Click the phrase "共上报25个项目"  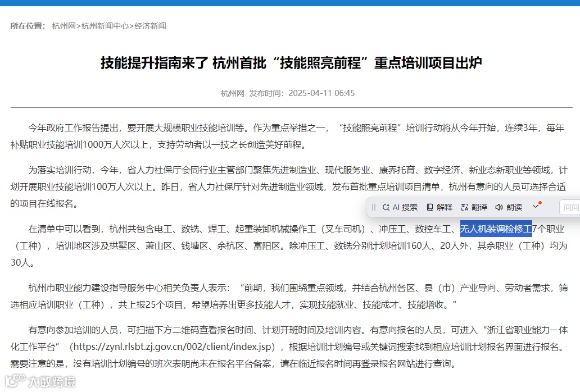click(150, 305)
